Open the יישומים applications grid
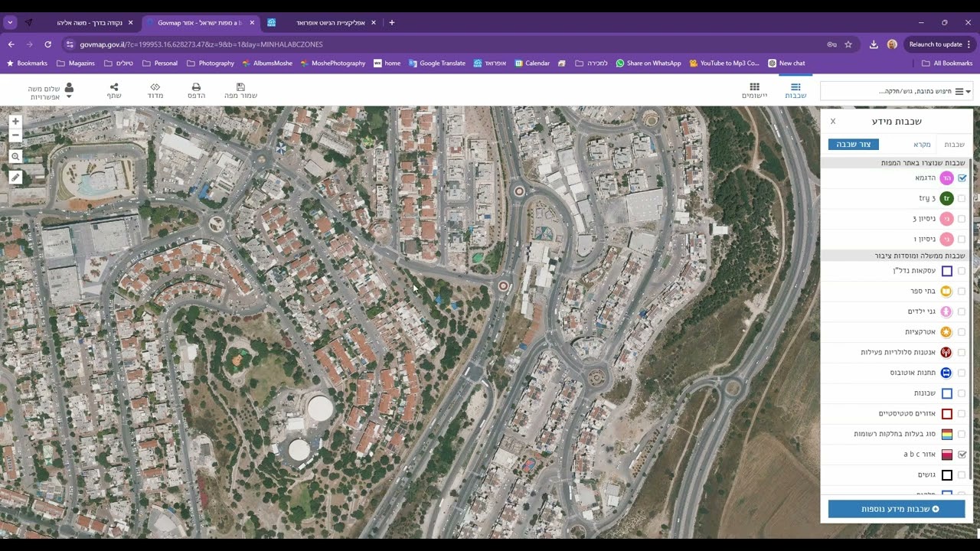 [754, 91]
